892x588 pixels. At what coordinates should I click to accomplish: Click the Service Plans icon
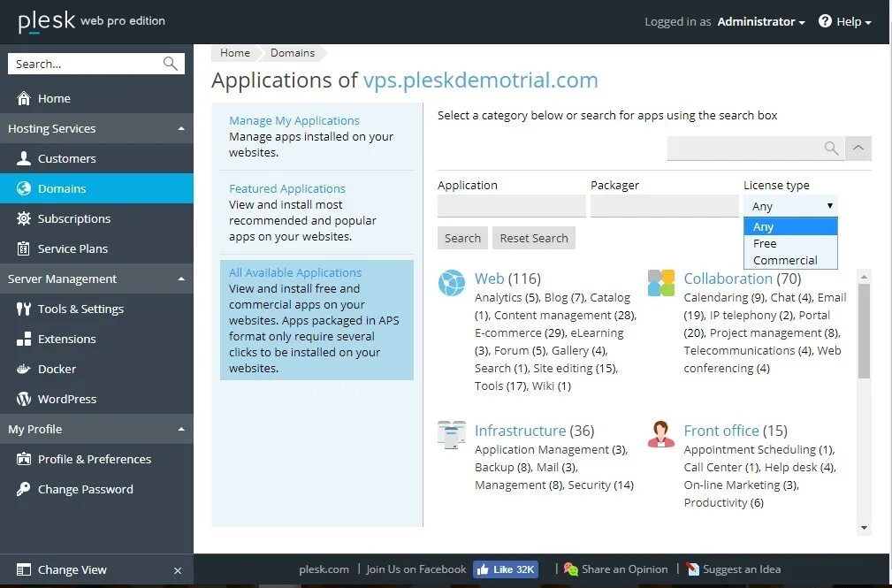[23, 248]
